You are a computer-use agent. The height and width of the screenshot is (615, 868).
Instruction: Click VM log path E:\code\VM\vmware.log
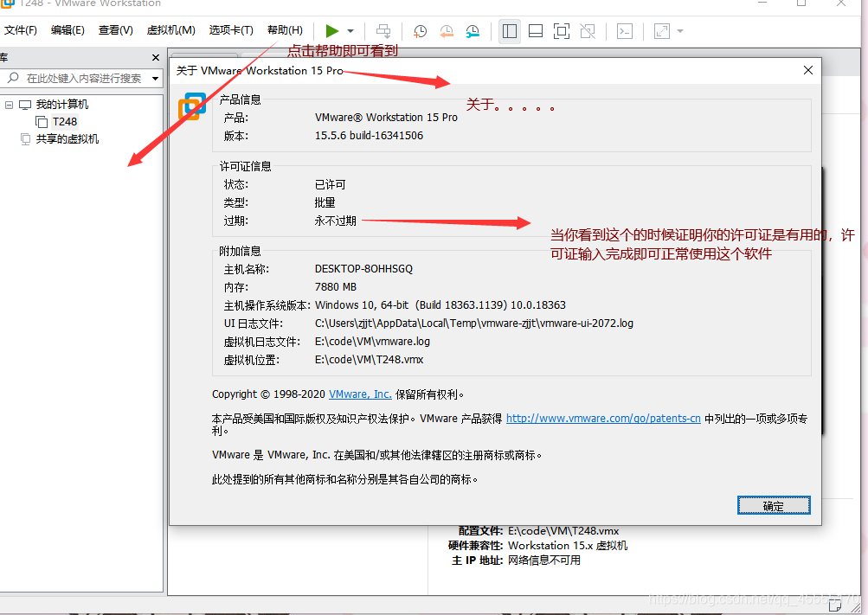372,342
